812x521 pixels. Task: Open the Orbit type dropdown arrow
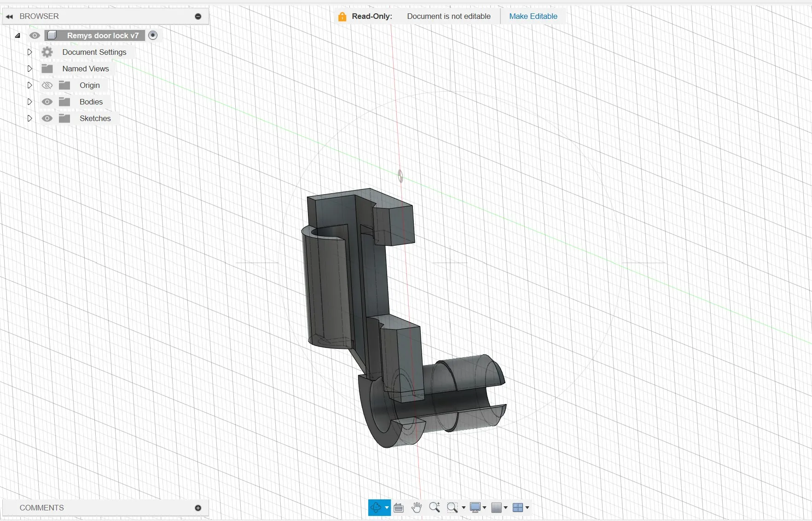coord(387,508)
